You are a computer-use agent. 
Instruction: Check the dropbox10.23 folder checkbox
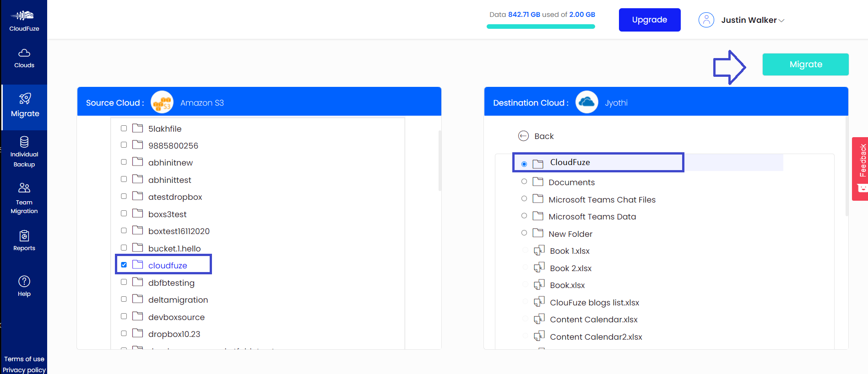pos(124,333)
